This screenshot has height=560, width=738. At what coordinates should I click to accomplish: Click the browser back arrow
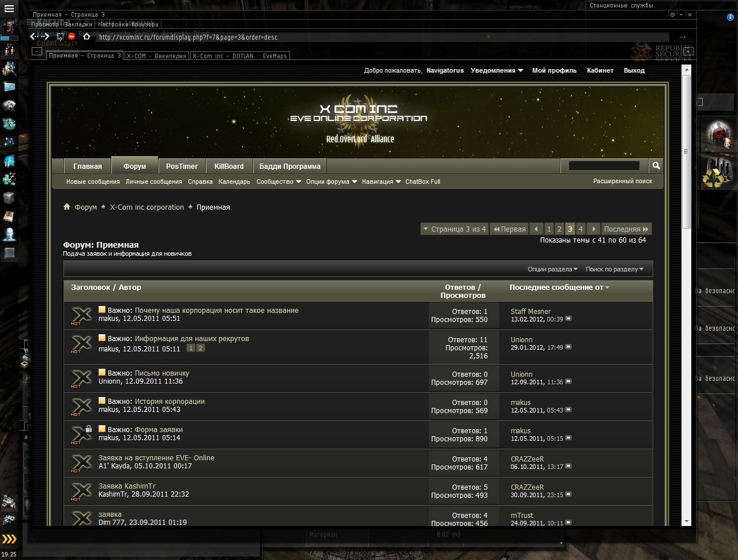click(x=34, y=36)
